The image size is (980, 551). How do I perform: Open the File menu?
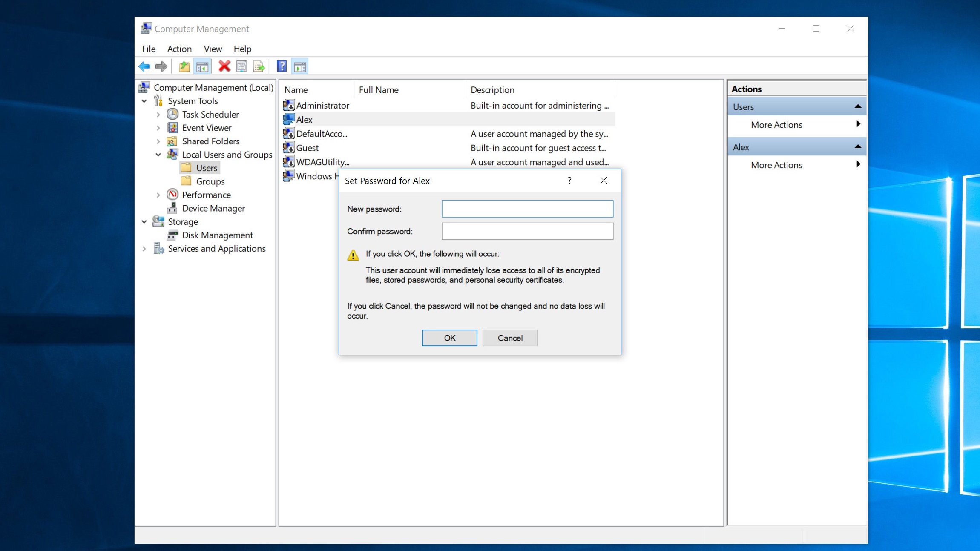pyautogui.click(x=149, y=49)
